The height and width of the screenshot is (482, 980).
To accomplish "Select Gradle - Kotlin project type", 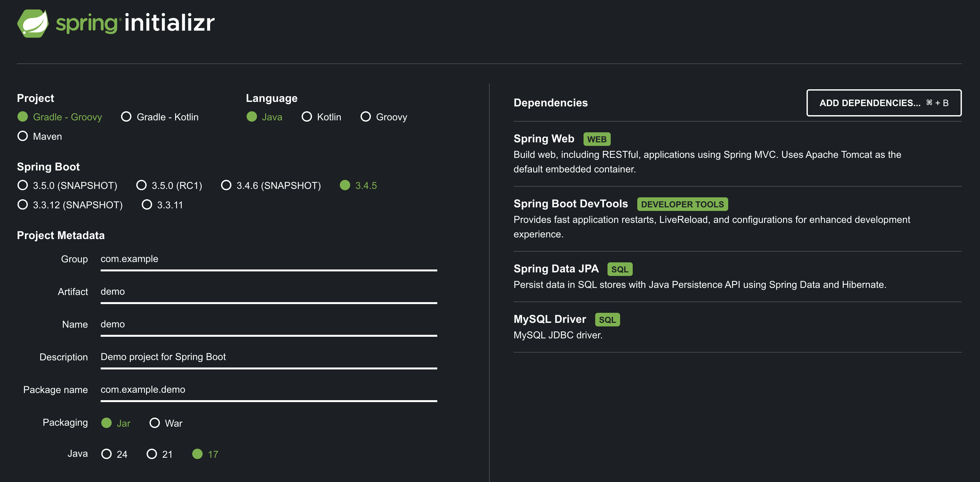I will [160, 117].
